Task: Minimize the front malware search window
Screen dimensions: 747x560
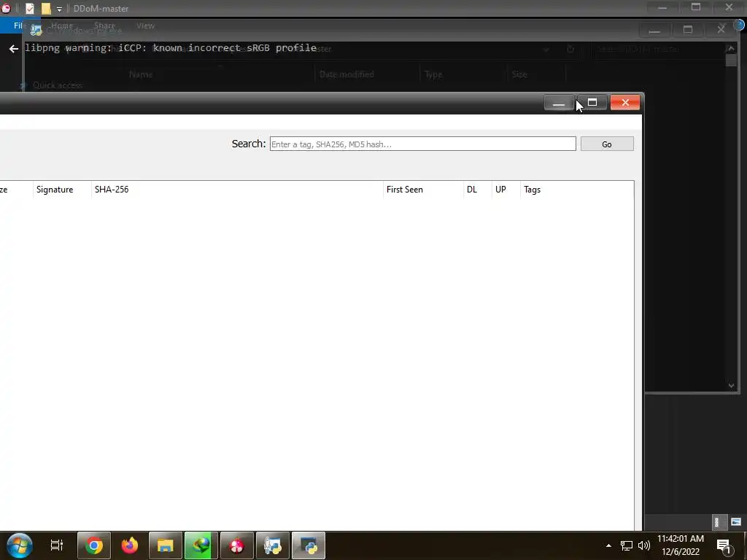Action: [x=559, y=102]
